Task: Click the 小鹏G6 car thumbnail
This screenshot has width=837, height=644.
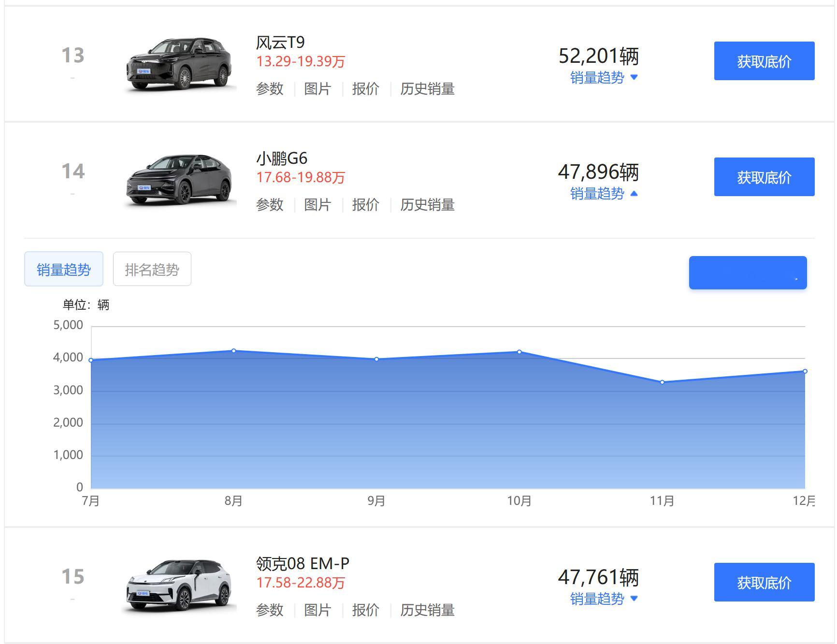Action: click(179, 179)
